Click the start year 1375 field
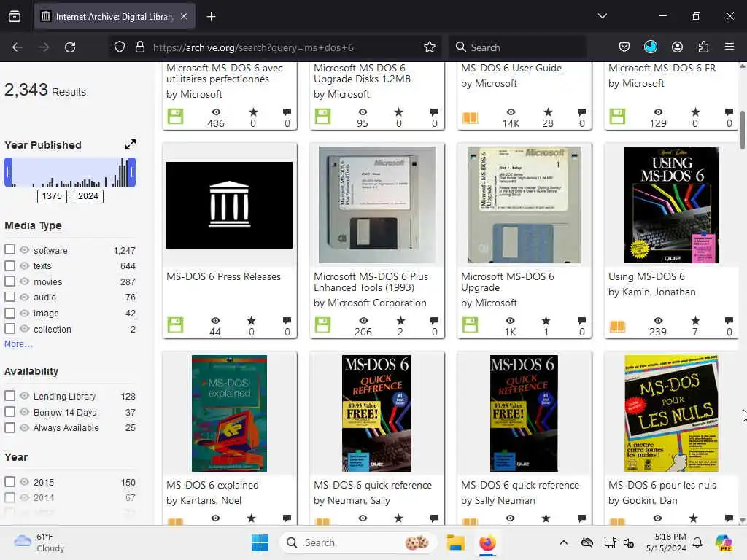Viewport: 747px width, 560px height. 52,196
